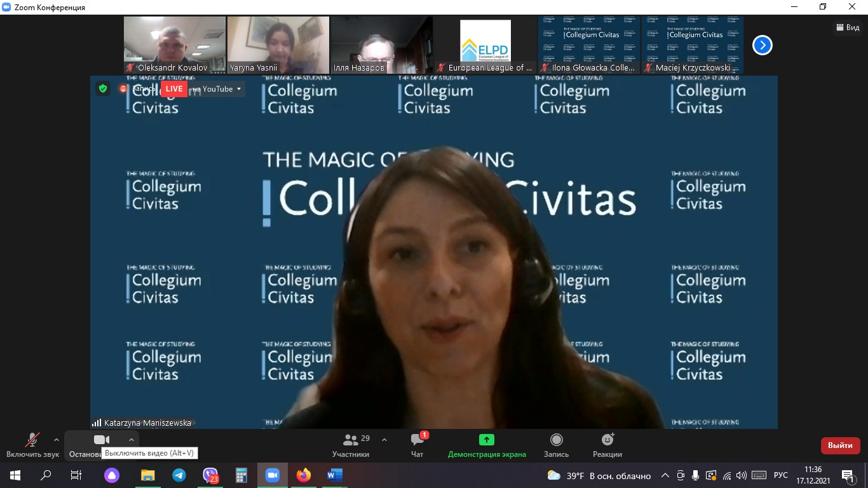Select Ілля Назаров video thumbnail
The height and width of the screenshot is (488, 868).
(x=382, y=45)
